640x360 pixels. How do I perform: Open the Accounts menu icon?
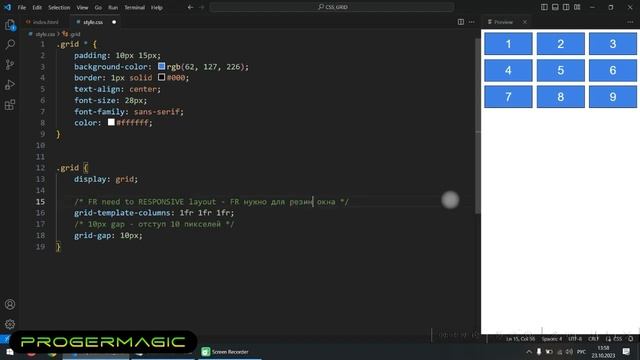[x=10, y=304]
